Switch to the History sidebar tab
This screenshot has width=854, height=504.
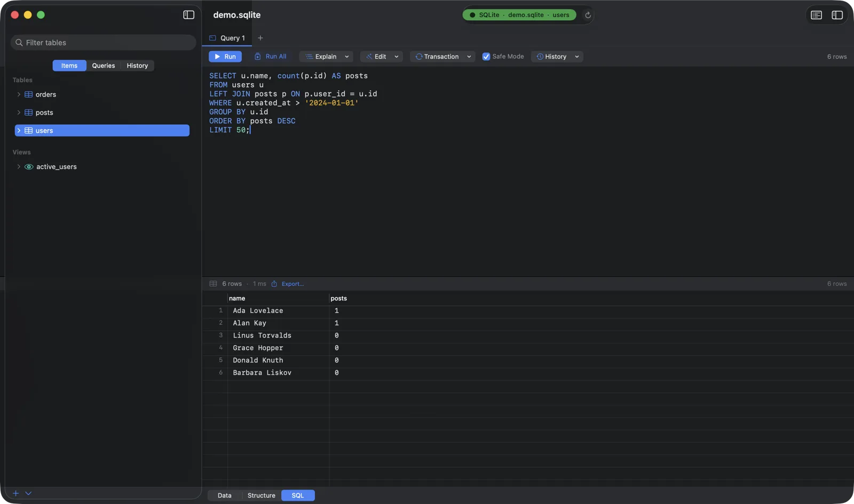pyautogui.click(x=137, y=66)
